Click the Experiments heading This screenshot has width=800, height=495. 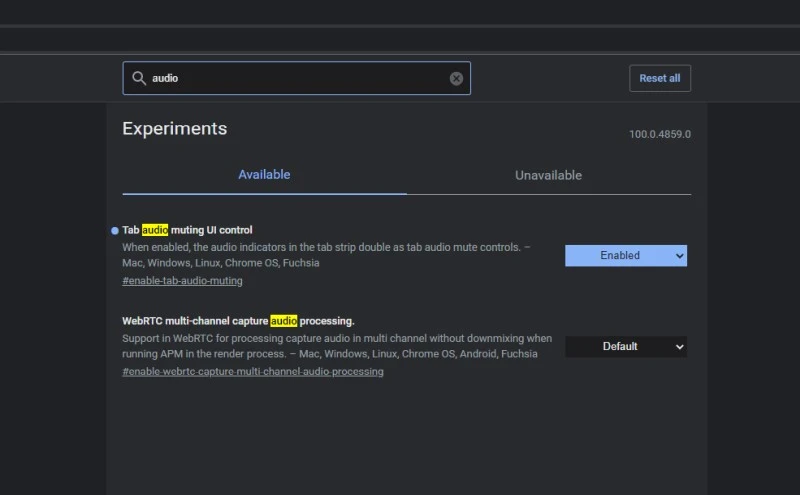point(174,129)
